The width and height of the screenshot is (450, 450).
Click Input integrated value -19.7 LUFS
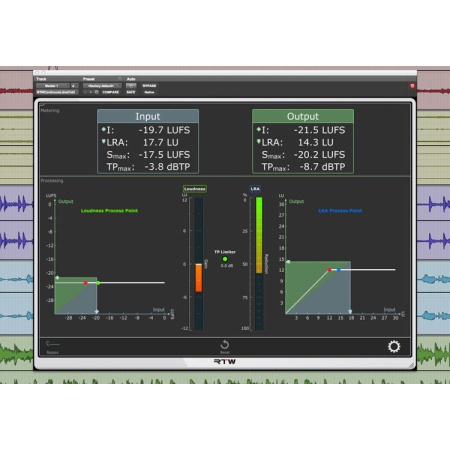click(x=164, y=130)
